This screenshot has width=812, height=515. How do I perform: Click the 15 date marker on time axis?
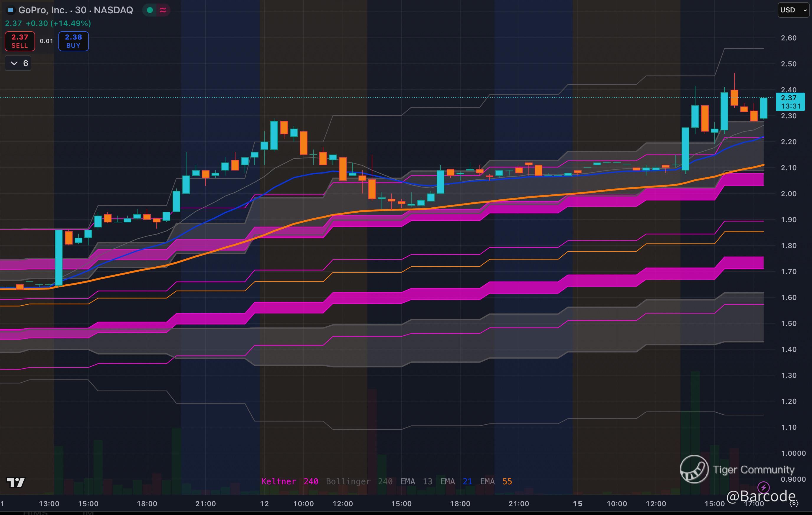tap(578, 503)
